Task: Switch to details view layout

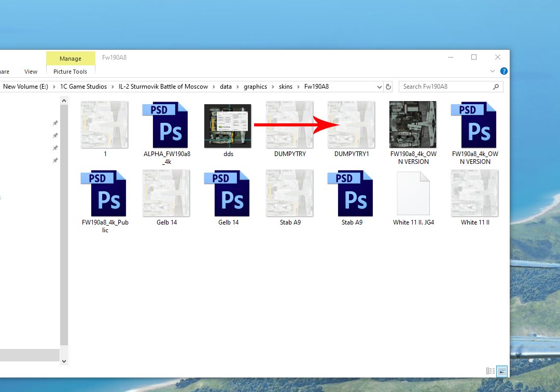Action: 490,371
